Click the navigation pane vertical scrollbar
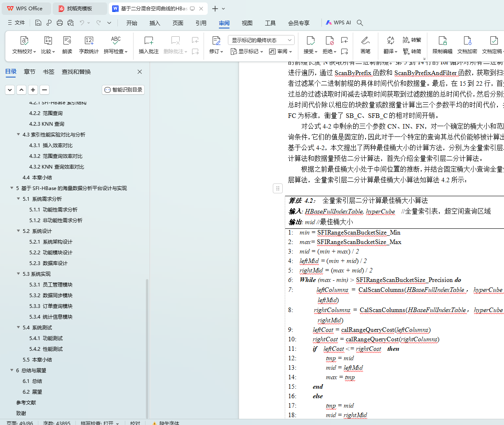Image resolution: width=504 pixels, height=425 pixels. pyautogui.click(x=147, y=349)
